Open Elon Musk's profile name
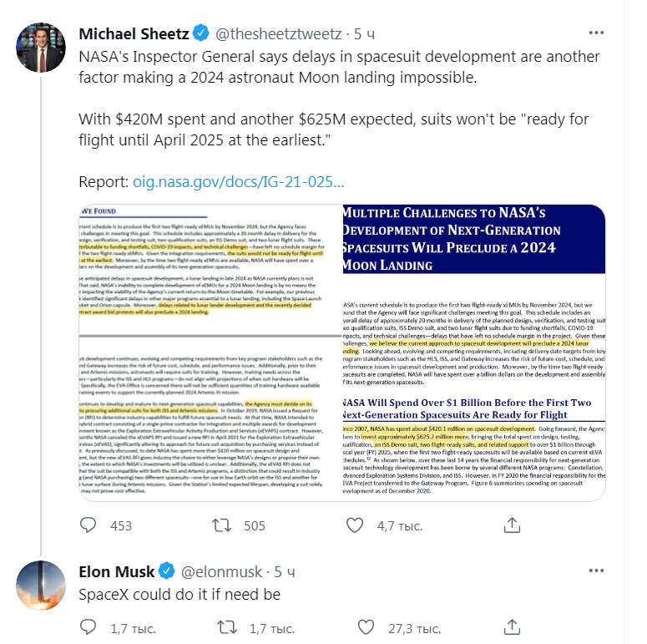 click(116, 572)
